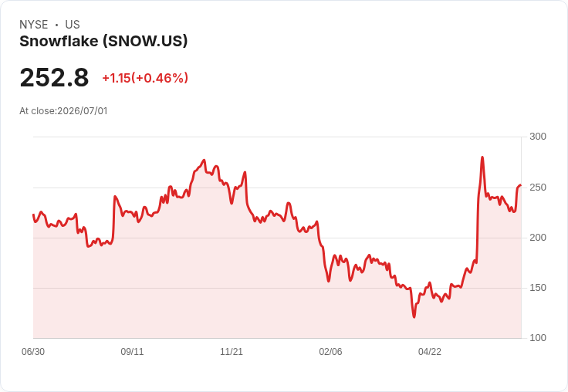The width and height of the screenshot is (568, 392).
Task: Click the 252.8 current price
Action: 54,77
